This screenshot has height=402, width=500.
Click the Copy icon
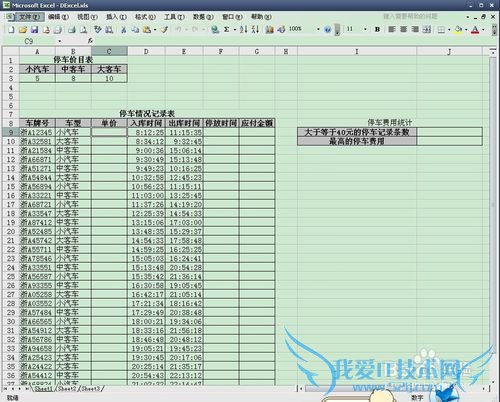(135, 30)
